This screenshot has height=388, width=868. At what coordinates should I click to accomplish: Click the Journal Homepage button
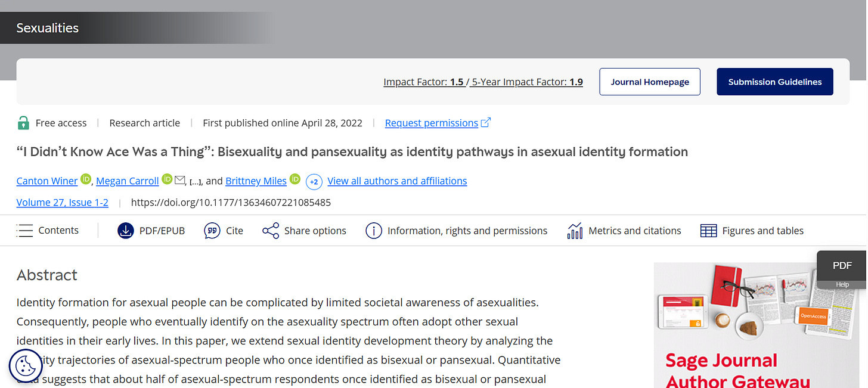tap(649, 82)
